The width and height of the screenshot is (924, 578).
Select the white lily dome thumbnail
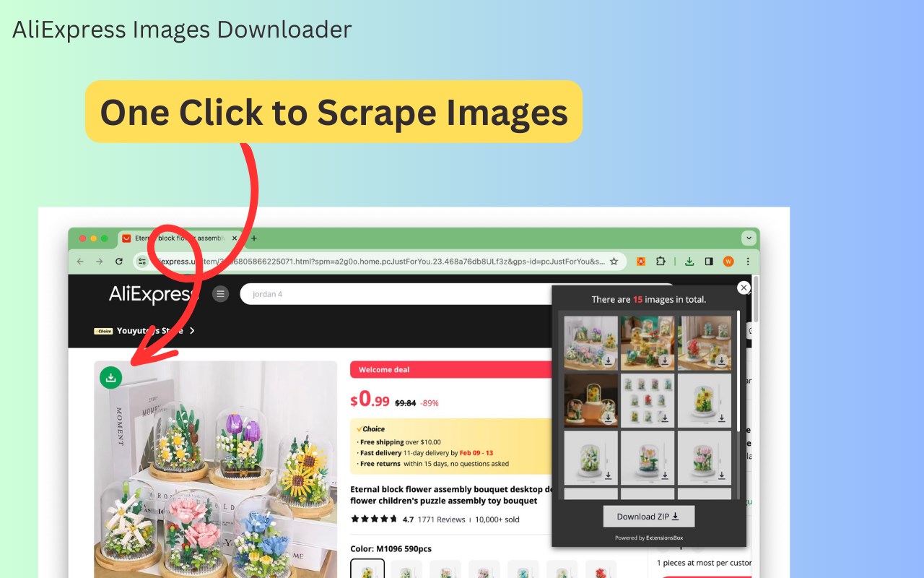(590, 457)
